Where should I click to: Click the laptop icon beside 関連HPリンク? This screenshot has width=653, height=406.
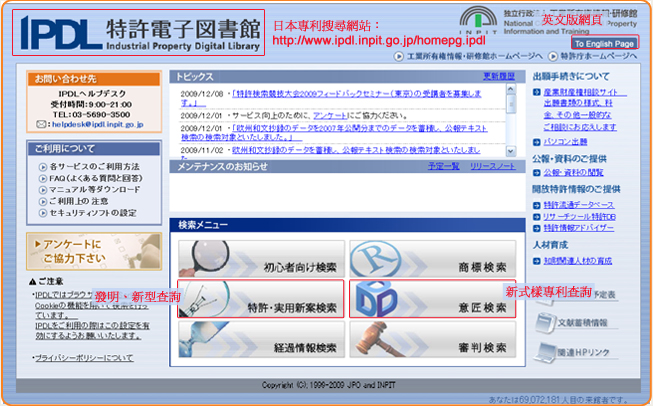click(x=545, y=352)
